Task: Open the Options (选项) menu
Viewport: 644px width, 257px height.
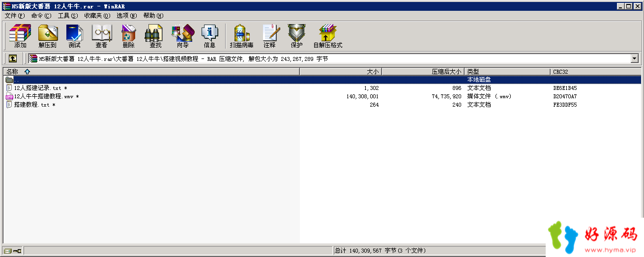Action: (x=126, y=16)
